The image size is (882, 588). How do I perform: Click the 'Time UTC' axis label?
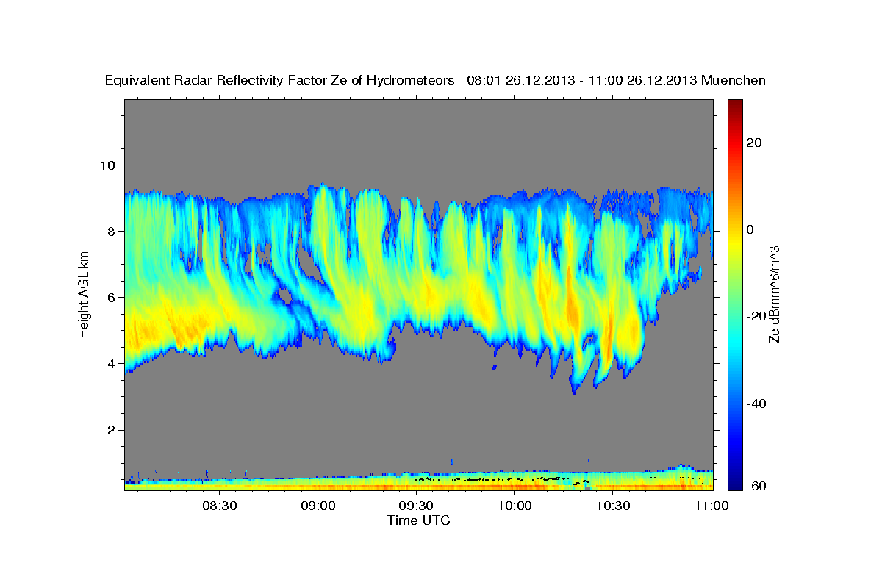tap(418, 520)
